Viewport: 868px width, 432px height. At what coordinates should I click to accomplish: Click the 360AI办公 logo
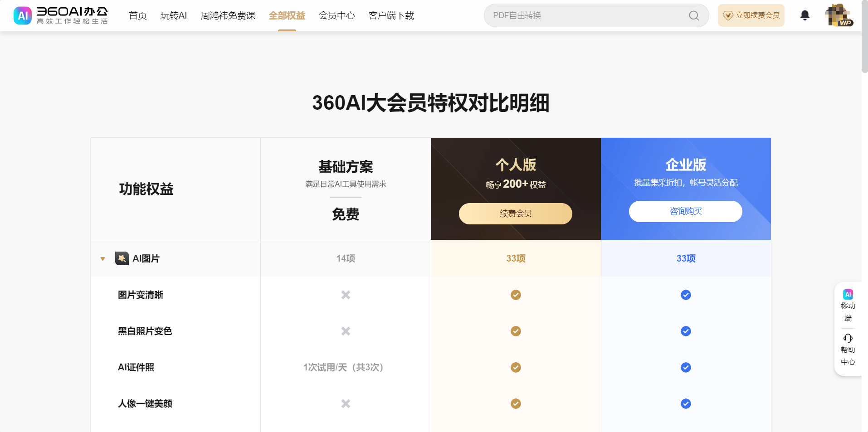tap(61, 15)
